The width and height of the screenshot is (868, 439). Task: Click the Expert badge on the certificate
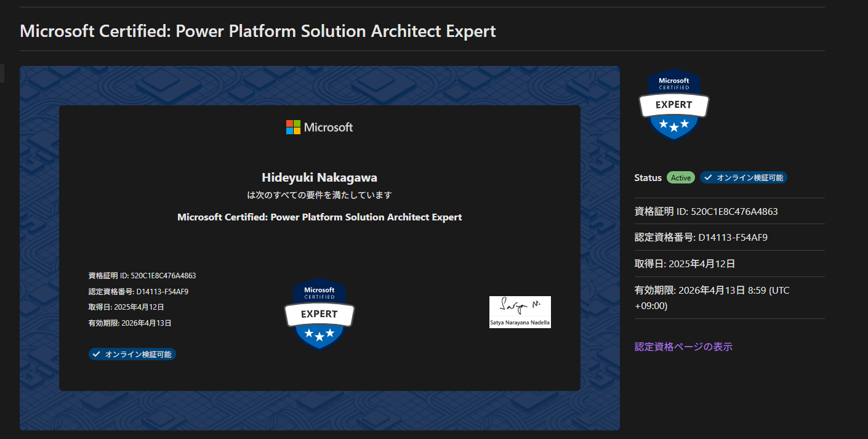click(319, 313)
